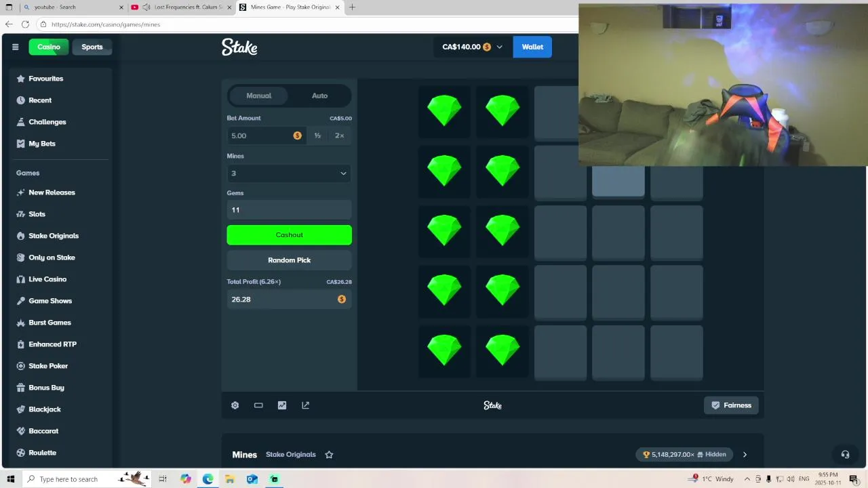868x488 pixels.
Task: Reveal the highlighted hidden tile in the second row
Action: tap(618, 182)
